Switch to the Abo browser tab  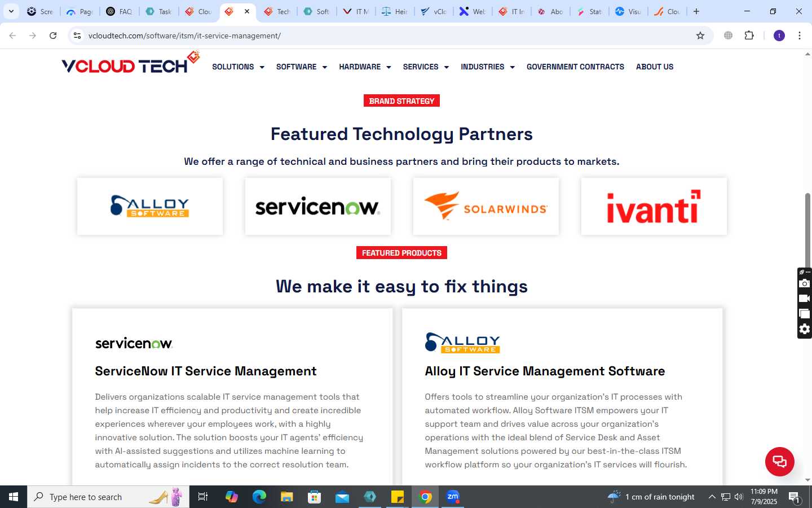pos(550,11)
